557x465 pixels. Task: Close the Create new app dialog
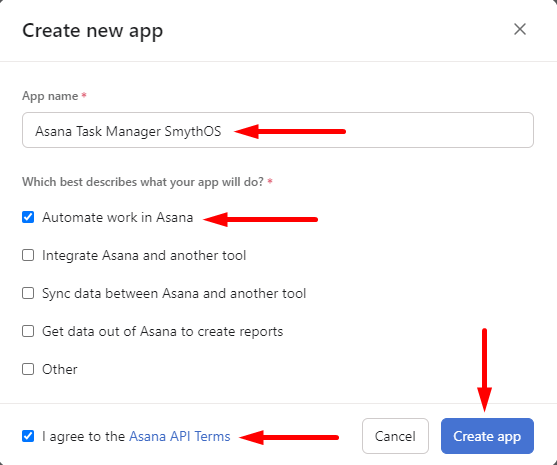tap(520, 29)
